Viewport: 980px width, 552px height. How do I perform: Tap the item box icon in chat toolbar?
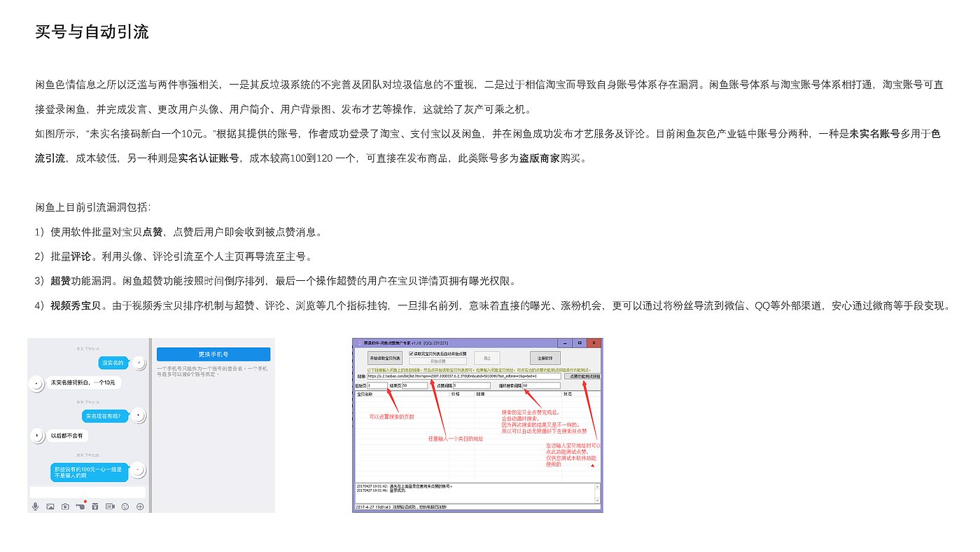click(95, 506)
